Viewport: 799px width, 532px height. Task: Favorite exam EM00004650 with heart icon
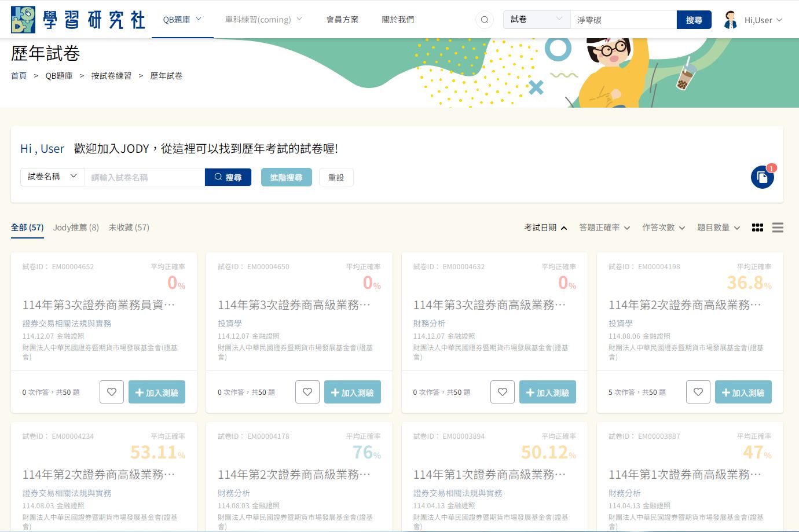click(307, 392)
